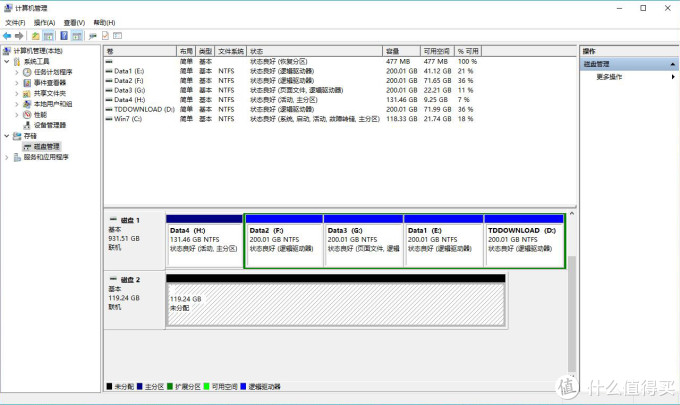The image size is (680, 405).
Task: Click the dark blue 主分区 legend swatch
Action: tap(140, 386)
